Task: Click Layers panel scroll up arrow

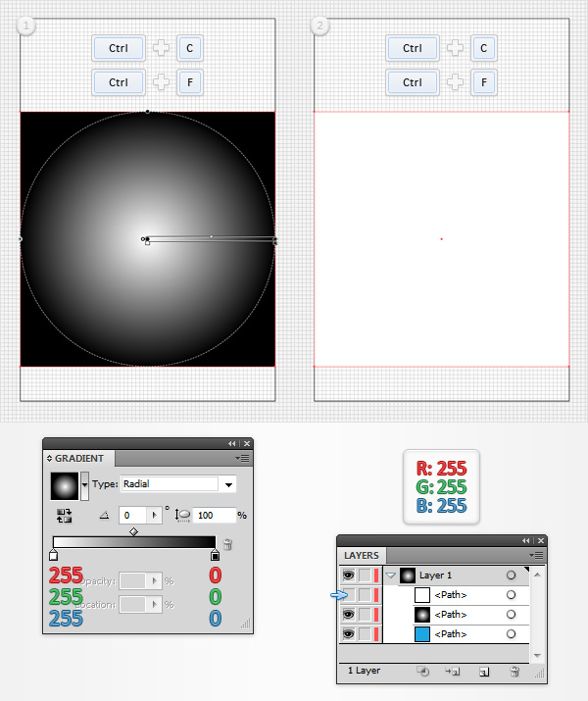Action: [537, 575]
